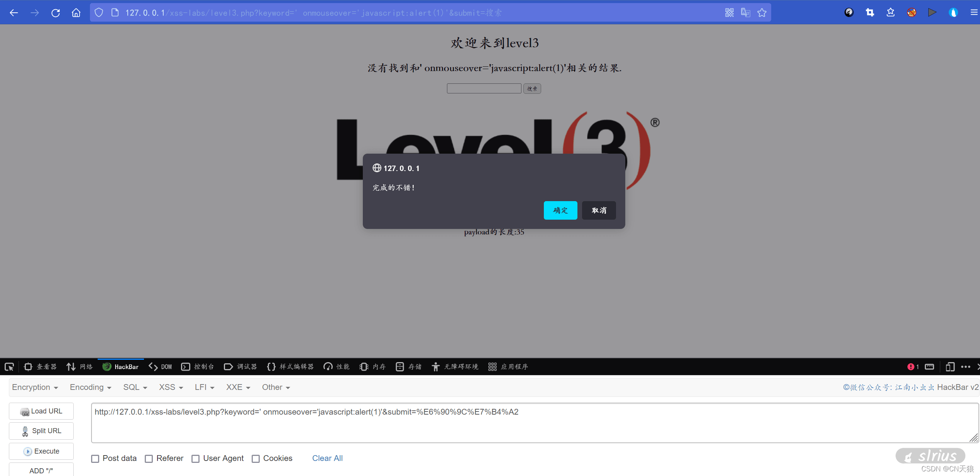Screen dimensions: 980x476
Task: Open the XSS dropdown menu
Action: coord(171,387)
